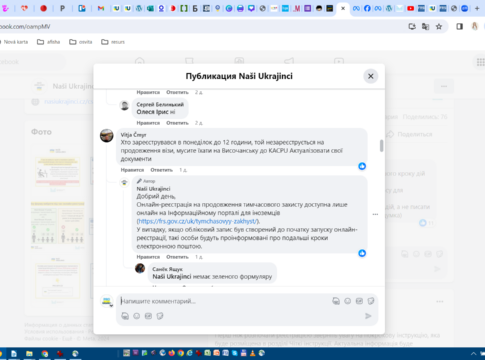Click the dialog's vertical scrollbar thumb

click(381, 146)
